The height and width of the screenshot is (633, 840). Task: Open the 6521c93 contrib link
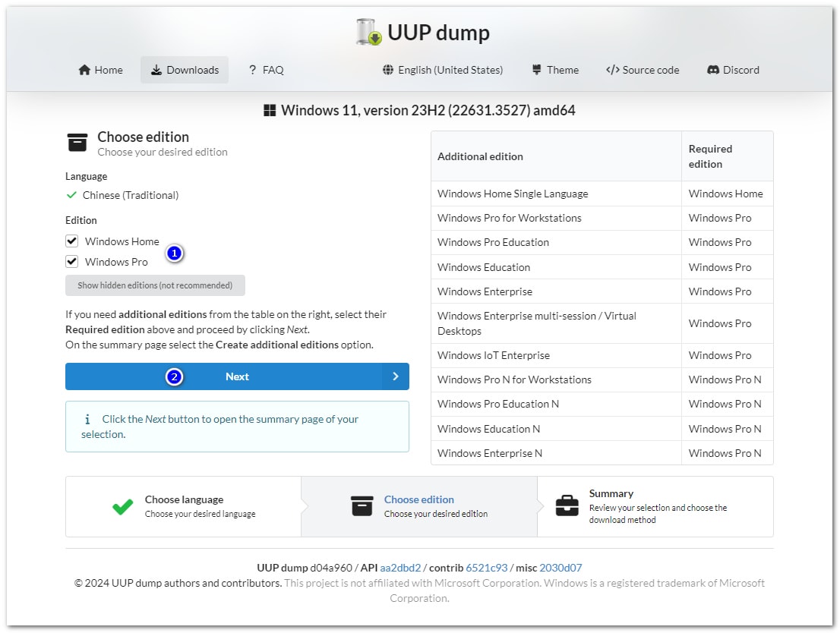(486, 568)
